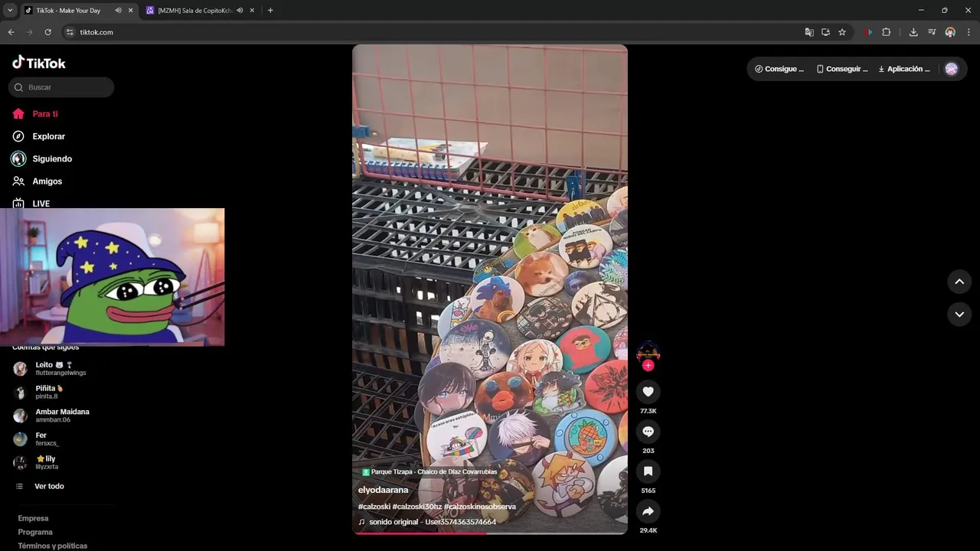Translate this page icon
980x551 pixels.
[x=809, y=32]
